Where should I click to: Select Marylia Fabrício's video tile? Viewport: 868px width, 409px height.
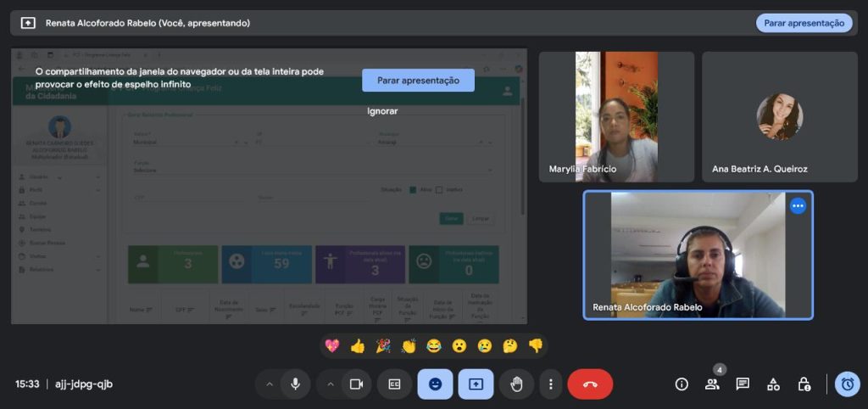coord(616,117)
